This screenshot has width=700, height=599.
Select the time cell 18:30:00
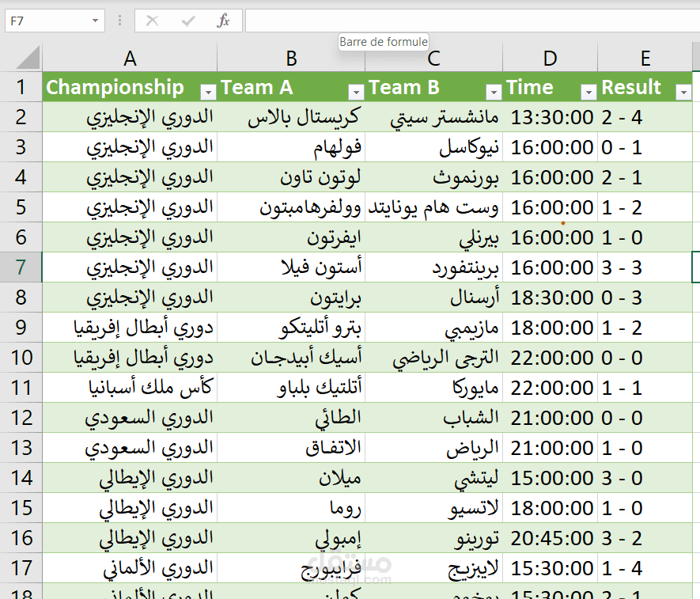pyautogui.click(x=550, y=298)
